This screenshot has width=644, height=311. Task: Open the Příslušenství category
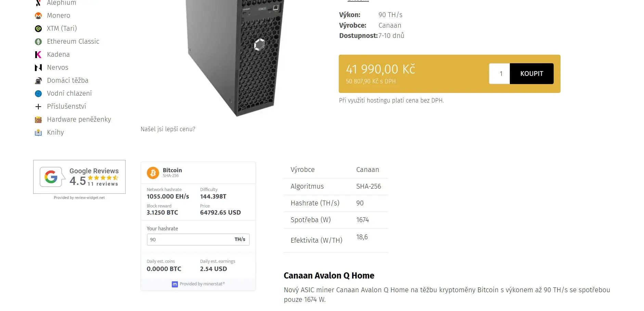coord(66,107)
